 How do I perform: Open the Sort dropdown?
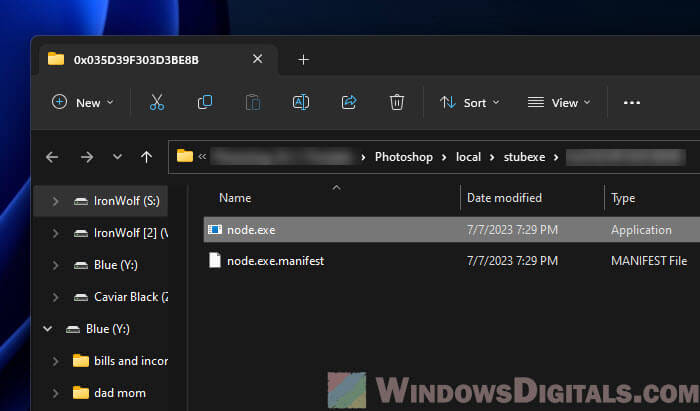pyautogui.click(x=469, y=103)
